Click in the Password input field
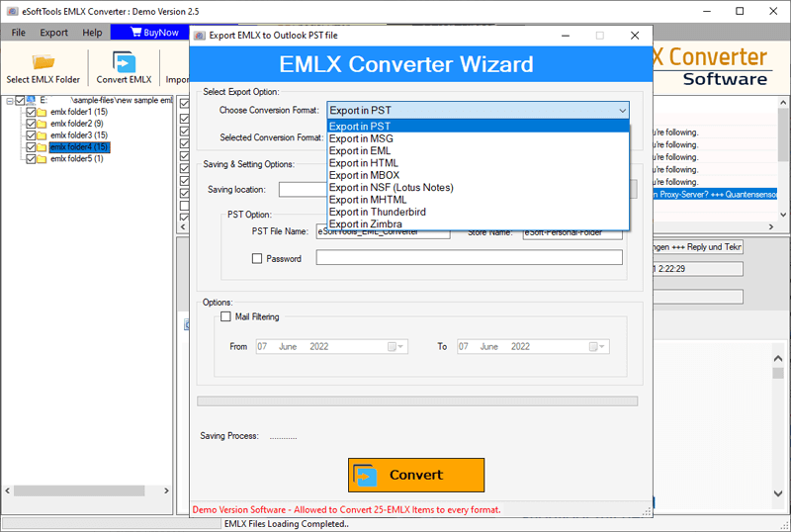The height and width of the screenshot is (532, 791). (x=469, y=257)
